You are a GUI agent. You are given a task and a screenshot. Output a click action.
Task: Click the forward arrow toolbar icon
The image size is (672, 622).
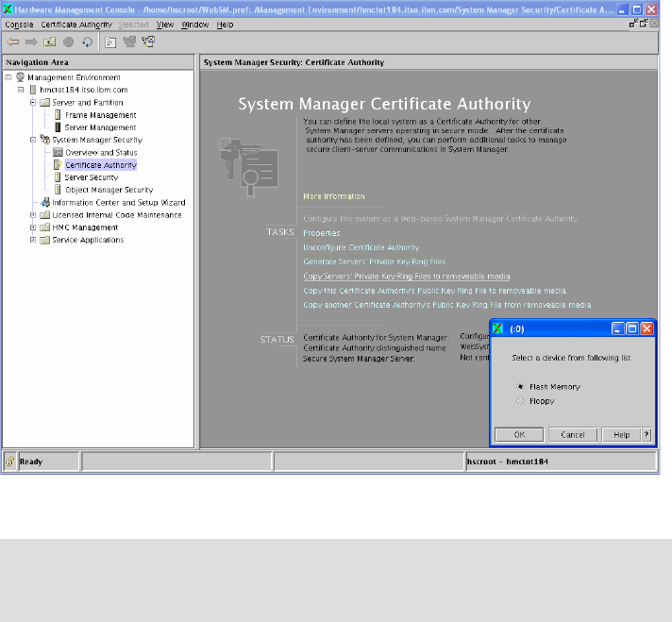[x=30, y=42]
